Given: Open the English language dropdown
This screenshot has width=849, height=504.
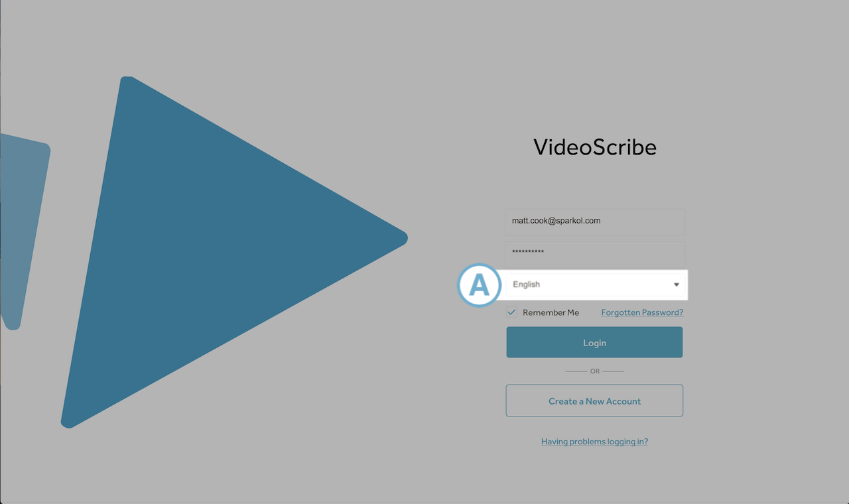Looking at the screenshot, I should point(595,284).
